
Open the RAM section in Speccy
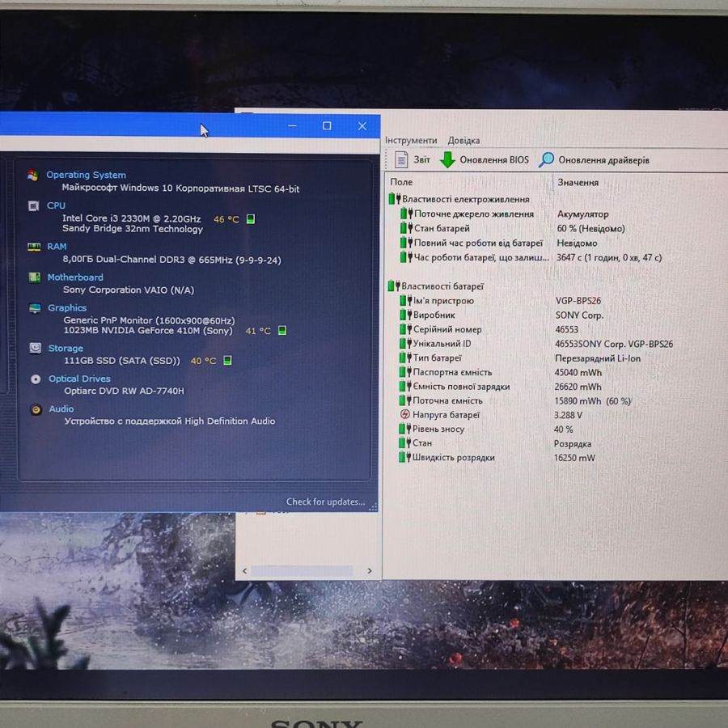pyautogui.click(x=57, y=247)
